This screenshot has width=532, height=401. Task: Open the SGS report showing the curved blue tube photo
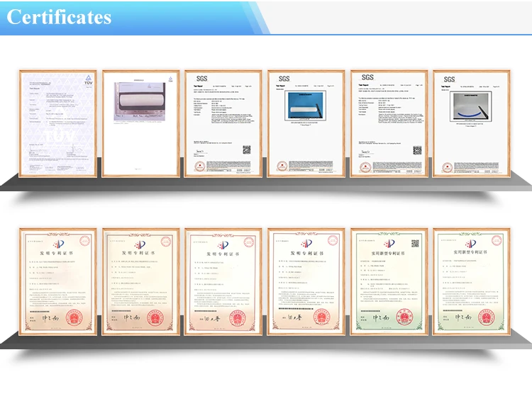click(x=471, y=123)
